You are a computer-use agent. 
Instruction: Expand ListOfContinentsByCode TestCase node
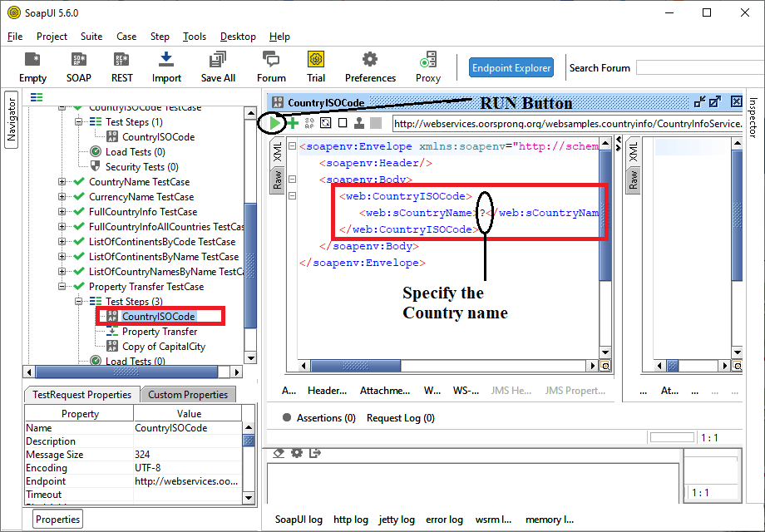[62, 241]
